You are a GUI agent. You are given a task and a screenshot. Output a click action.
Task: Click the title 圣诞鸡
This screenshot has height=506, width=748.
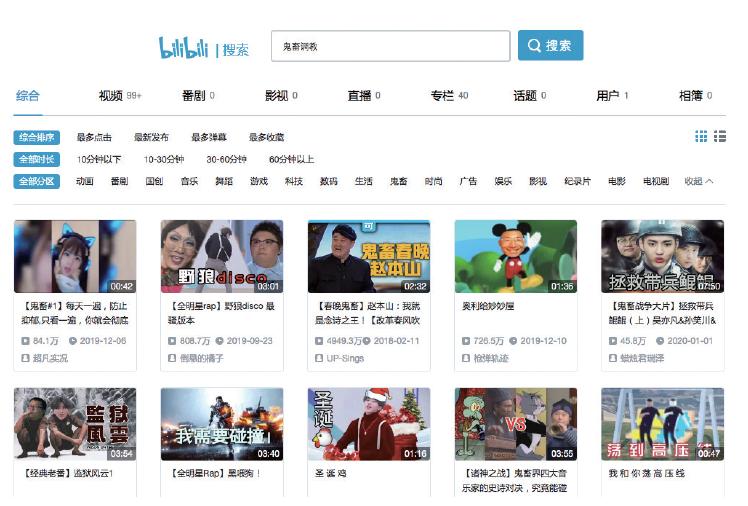[331, 474]
